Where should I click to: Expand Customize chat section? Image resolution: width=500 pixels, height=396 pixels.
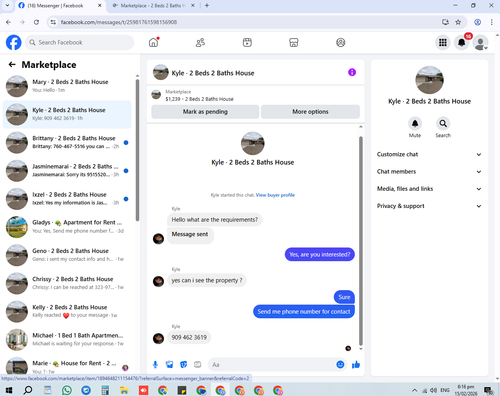coord(429,154)
